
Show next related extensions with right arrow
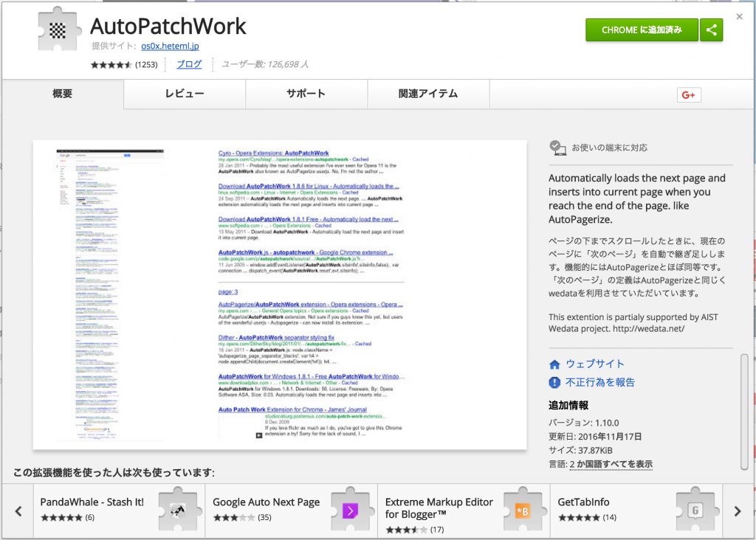pos(738,511)
